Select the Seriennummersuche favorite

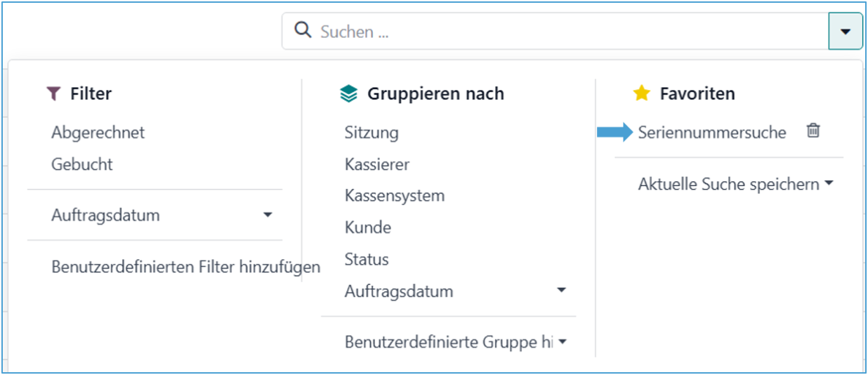(x=712, y=132)
